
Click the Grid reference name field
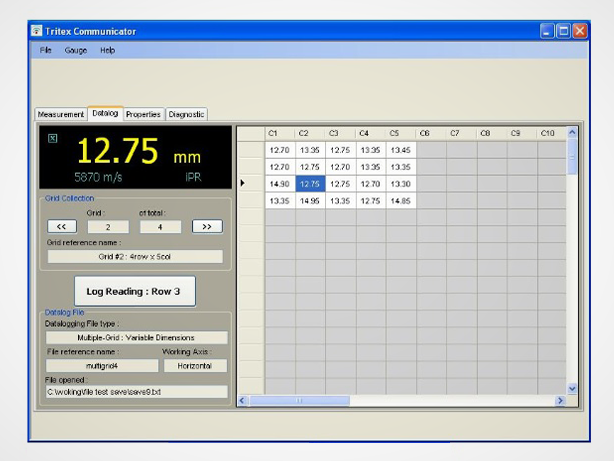click(135, 257)
